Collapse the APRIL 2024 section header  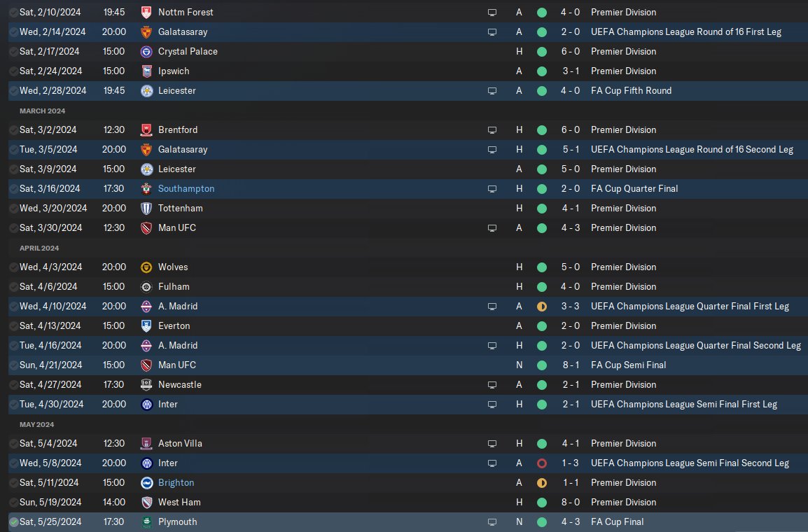point(39,248)
